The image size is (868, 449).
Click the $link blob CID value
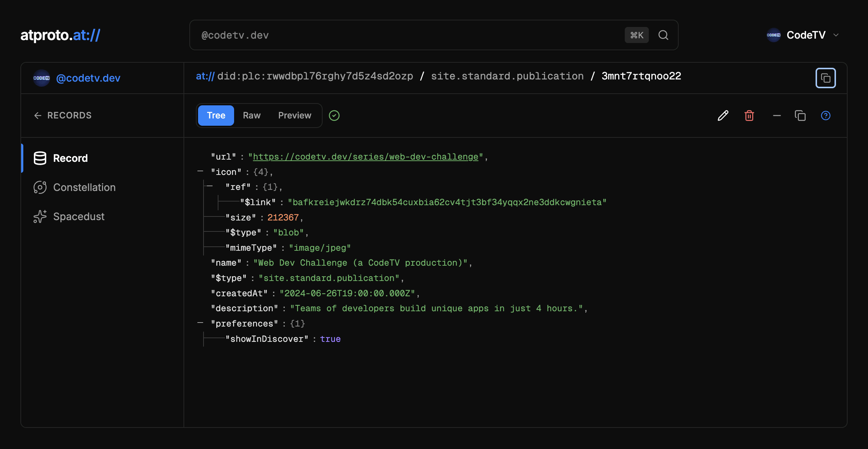tap(447, 202)
